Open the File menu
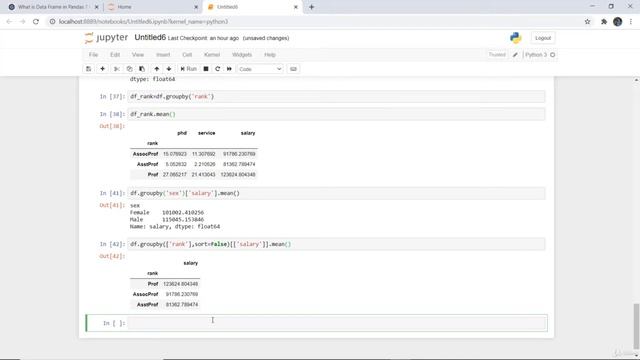The height and width of the screenshot is (360, 640). 93,55
